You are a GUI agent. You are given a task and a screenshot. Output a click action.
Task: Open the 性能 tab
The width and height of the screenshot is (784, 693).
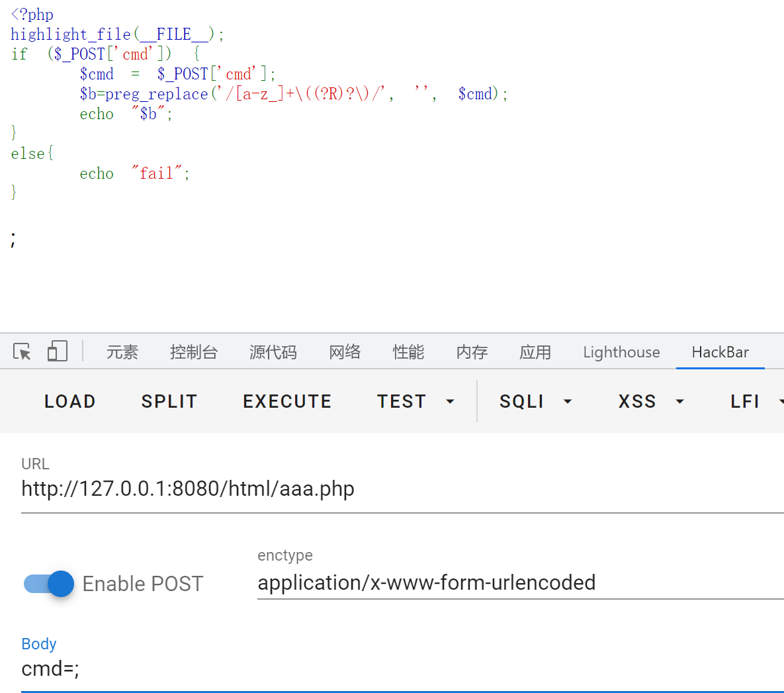(408, 352)
